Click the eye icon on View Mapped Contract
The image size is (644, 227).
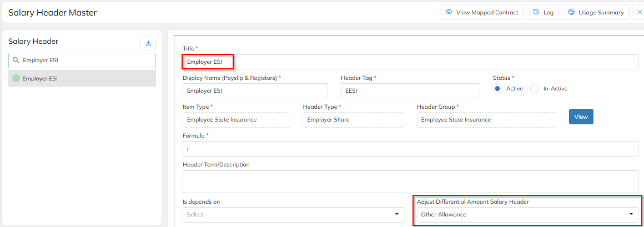pyautogui.click(x=449, y=12)
